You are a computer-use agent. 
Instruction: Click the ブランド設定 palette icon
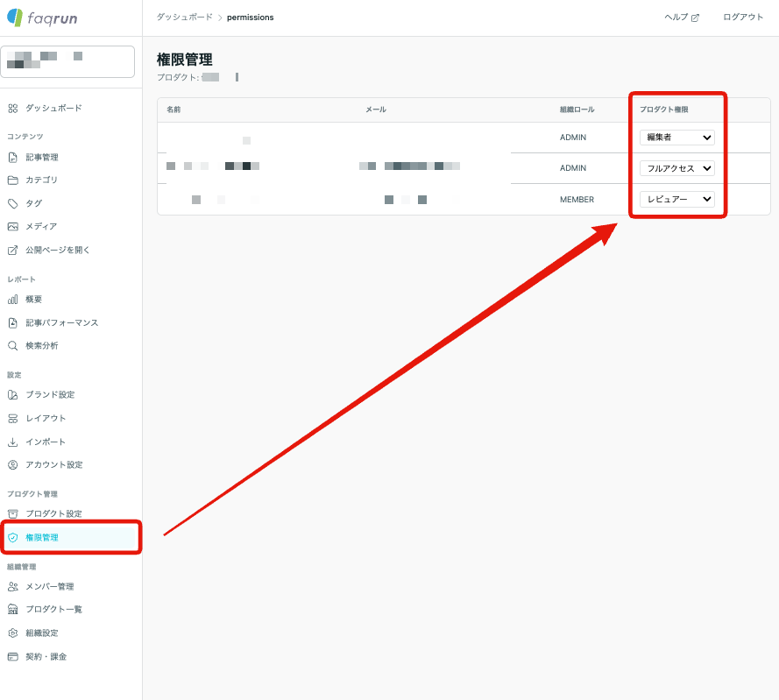click(x=13, y=395)
